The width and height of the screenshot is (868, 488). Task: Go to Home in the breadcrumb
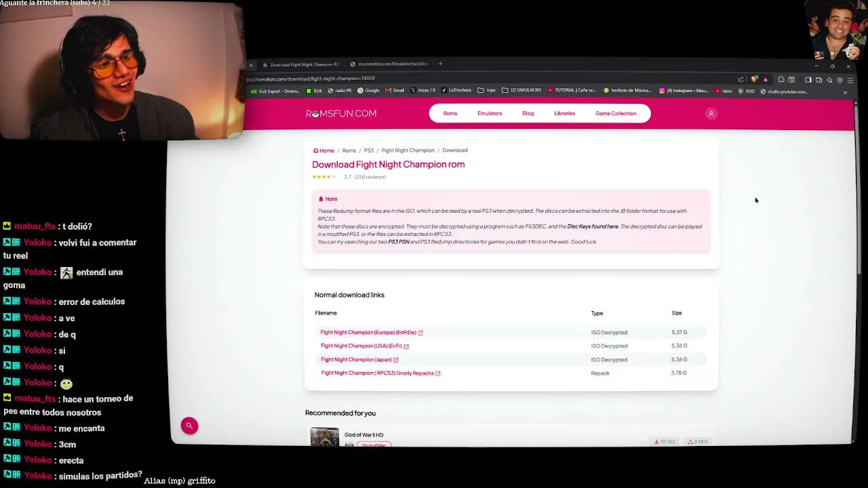323,150
